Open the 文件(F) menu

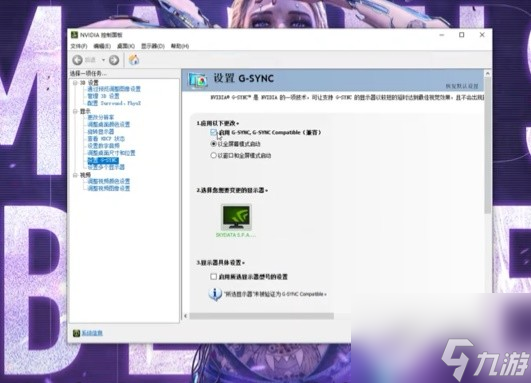(79, 46)
